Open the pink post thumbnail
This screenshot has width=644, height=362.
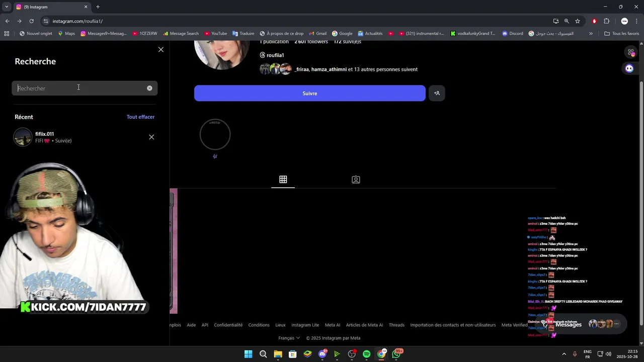[x=174, y=251]
